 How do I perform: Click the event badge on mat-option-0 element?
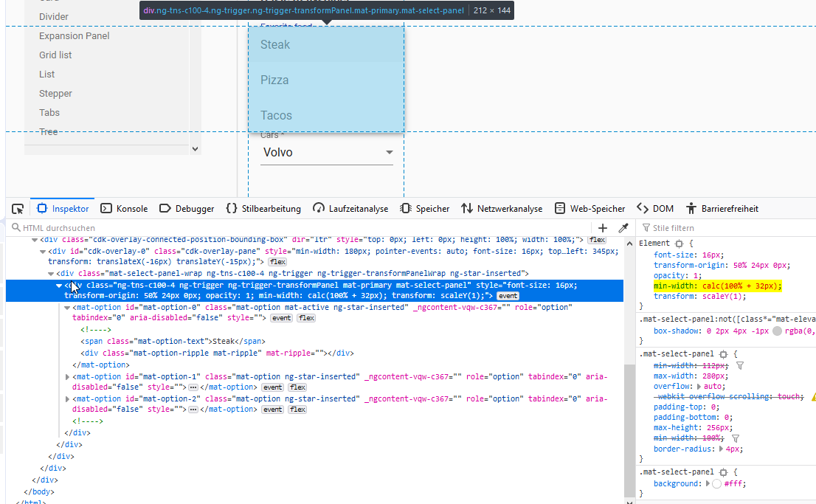pos(281,317)
